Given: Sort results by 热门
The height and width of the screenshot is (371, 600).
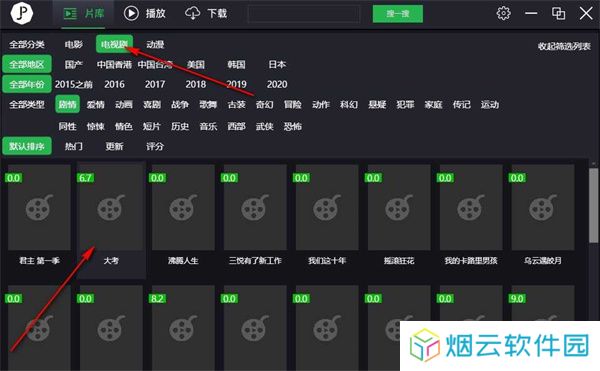Looking at the screenshot, I should [x=73, y=146].
